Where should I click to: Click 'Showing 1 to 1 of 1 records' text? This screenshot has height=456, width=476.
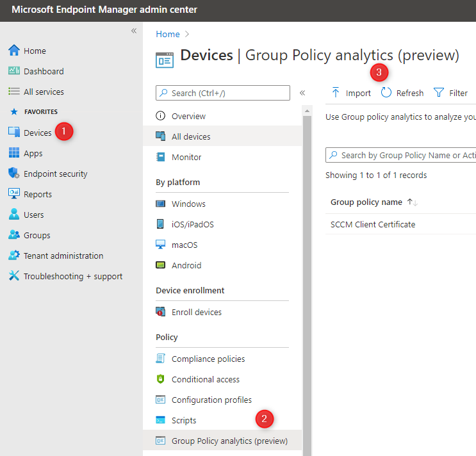[376, 175]
